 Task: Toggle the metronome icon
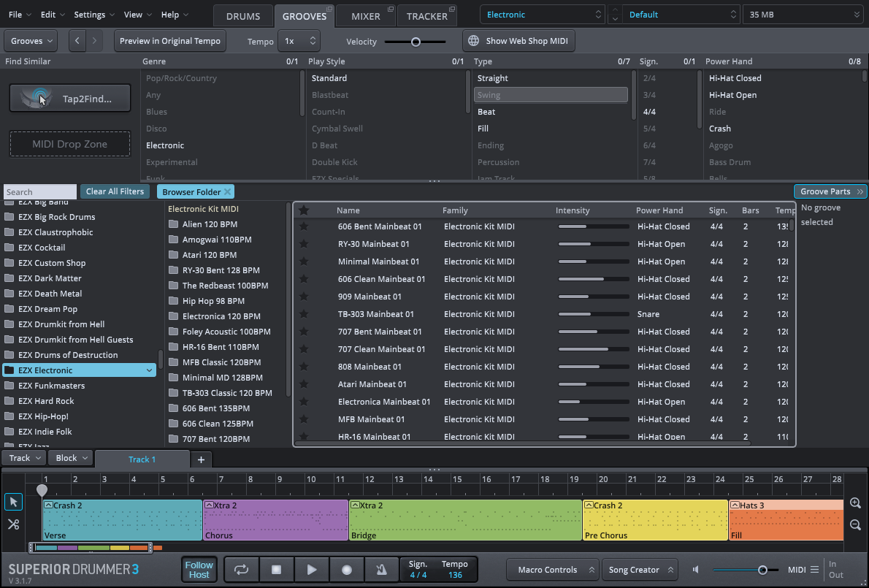pos(381,570)
